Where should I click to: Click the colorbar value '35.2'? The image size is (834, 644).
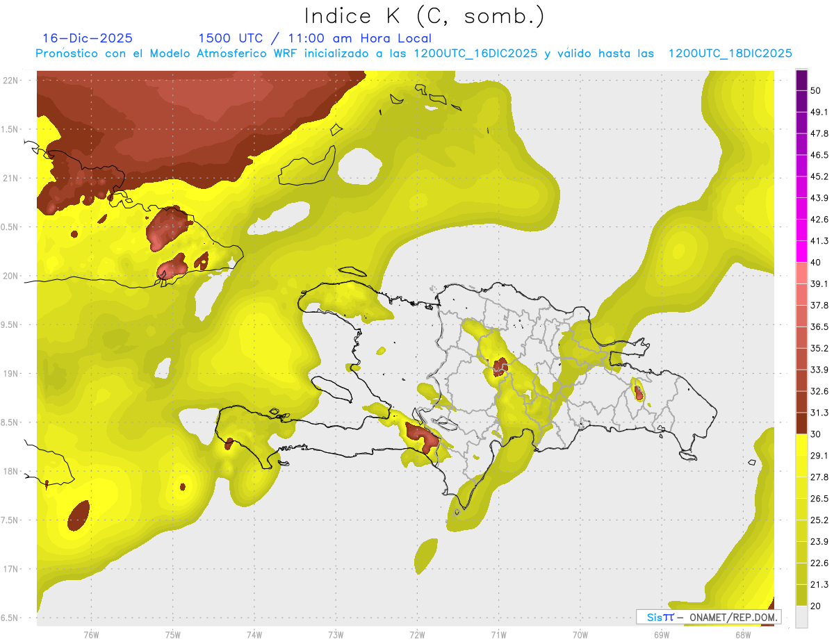[819, 348]
